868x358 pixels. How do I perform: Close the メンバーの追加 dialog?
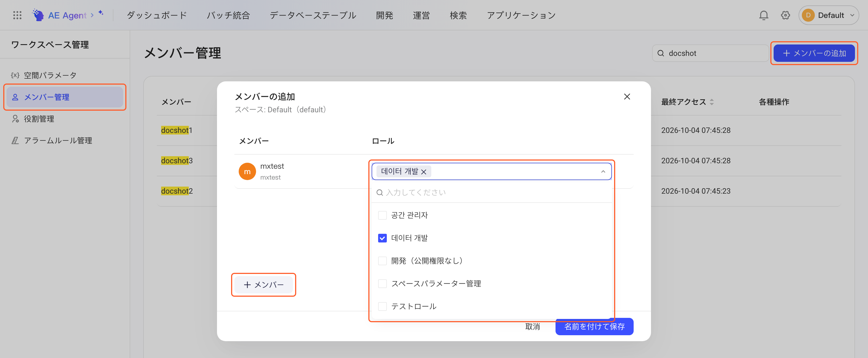click(x=627, y=97)
